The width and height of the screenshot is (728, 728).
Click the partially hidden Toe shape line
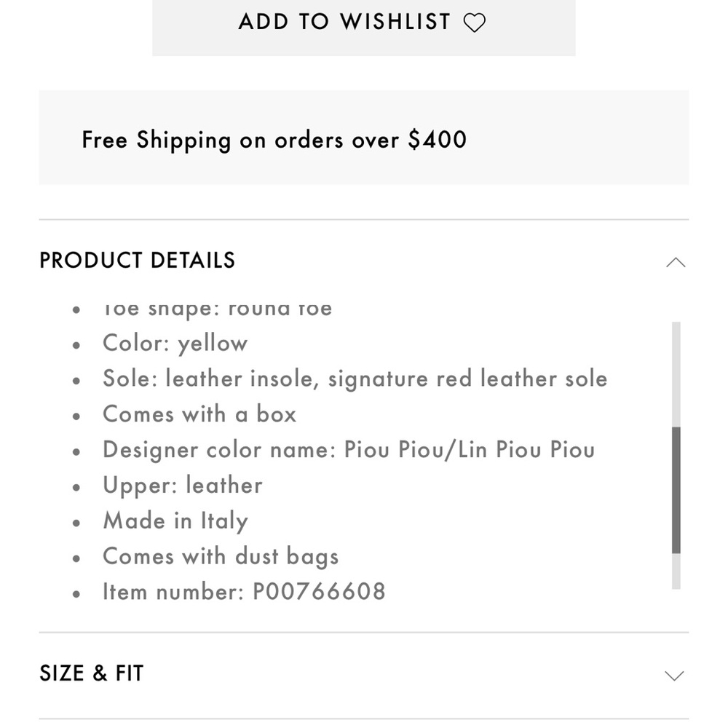[217, 310]
